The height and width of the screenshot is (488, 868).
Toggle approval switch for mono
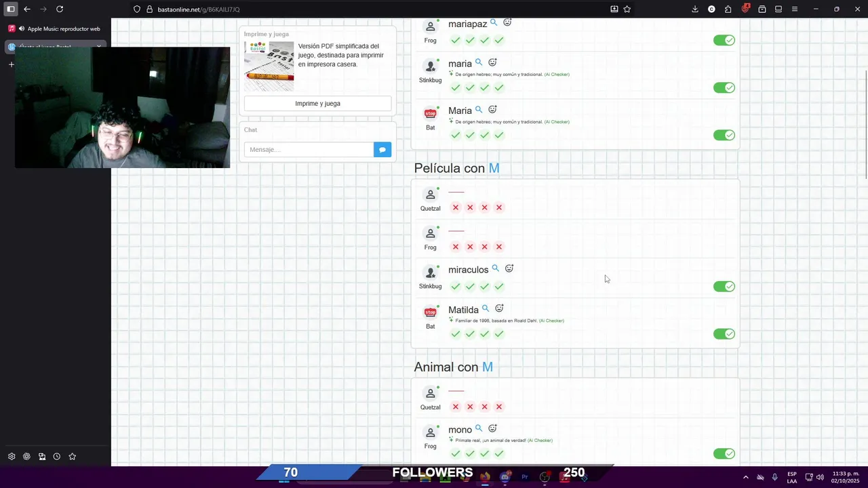tap(724, 453)
